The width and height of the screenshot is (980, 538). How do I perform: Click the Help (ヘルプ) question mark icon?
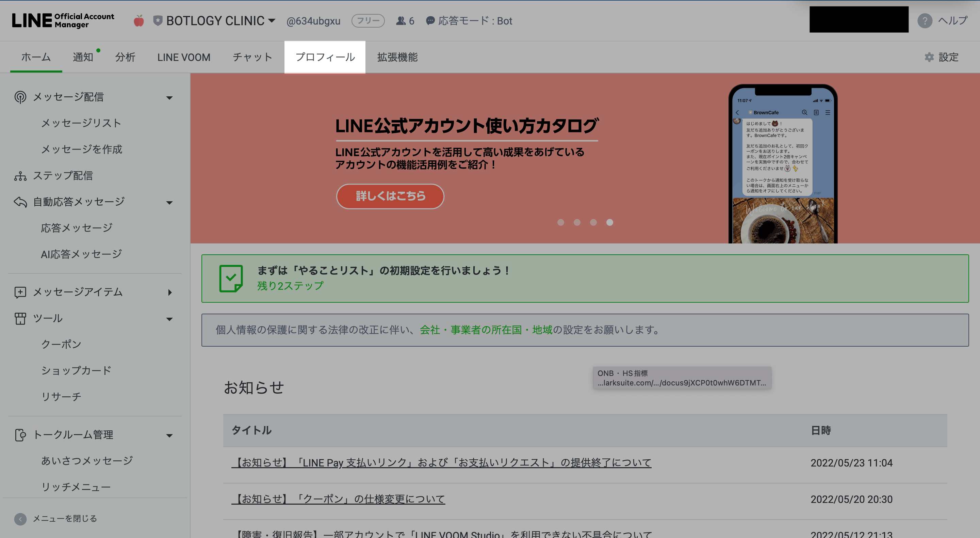pos(925,21)
